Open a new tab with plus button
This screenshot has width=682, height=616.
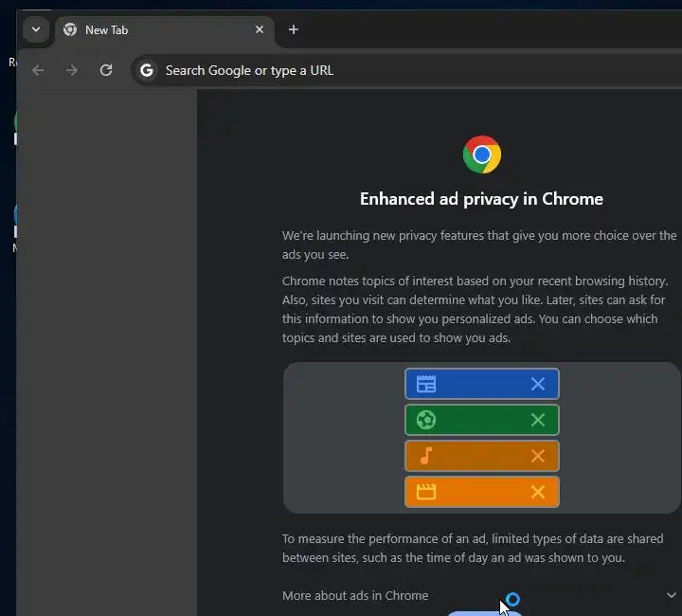pyautogui.click(x=294, y=29)
